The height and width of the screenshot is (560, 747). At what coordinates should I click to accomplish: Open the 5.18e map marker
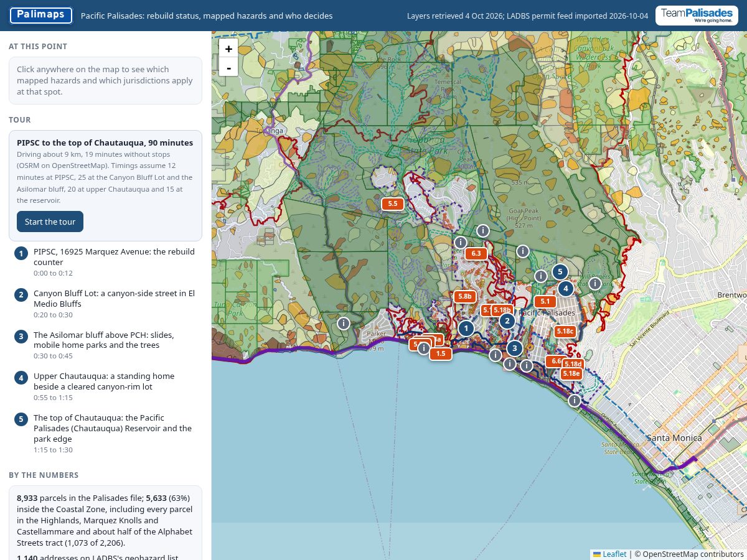tap(571, 373)
